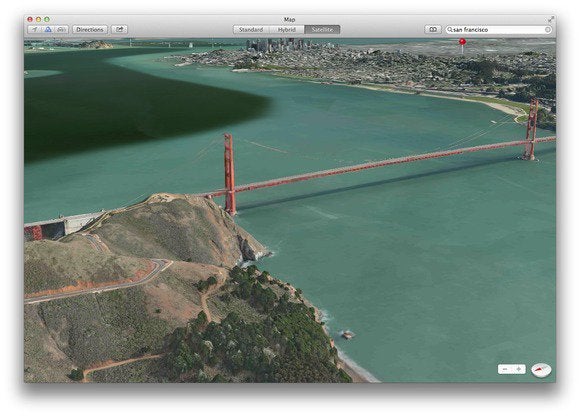Clear the search text with x icon
580x416 pixels.
(548, 30)
